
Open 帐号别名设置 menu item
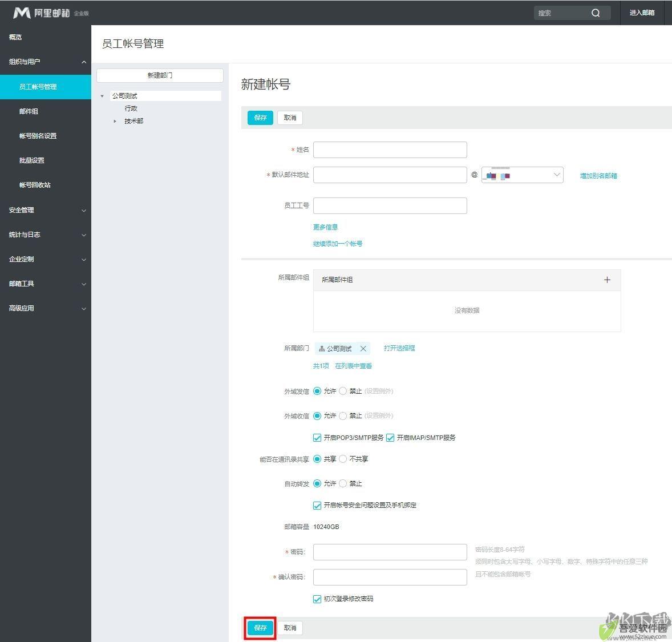[38, 135]
